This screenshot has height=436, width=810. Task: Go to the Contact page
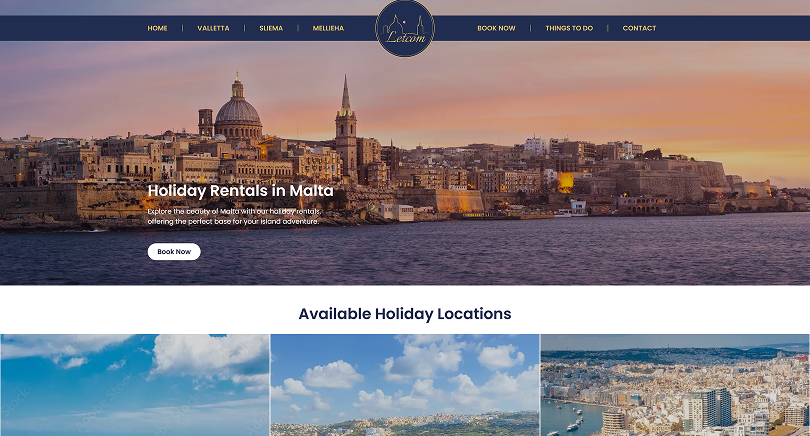coord(639,28)
